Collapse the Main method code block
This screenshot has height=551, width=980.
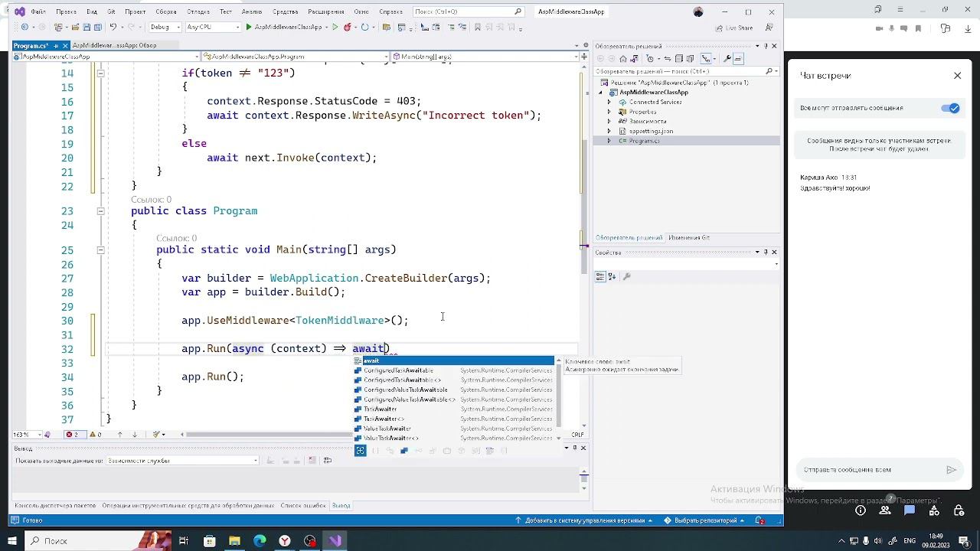click(100, 249)
